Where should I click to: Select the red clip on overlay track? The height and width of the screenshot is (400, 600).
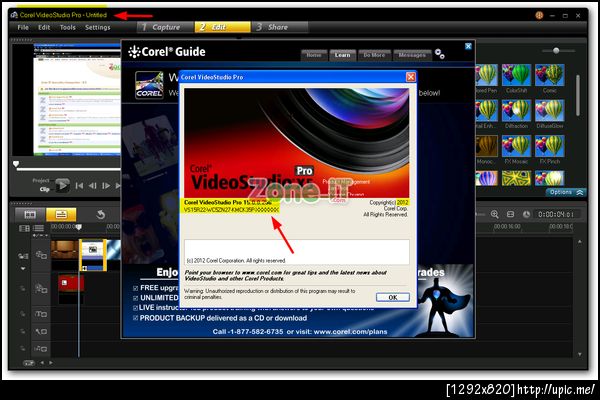click(71, 284)
